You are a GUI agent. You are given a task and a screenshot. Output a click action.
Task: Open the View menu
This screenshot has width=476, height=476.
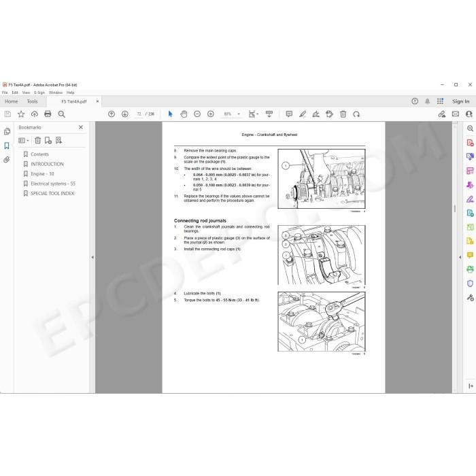coord(26,92)
